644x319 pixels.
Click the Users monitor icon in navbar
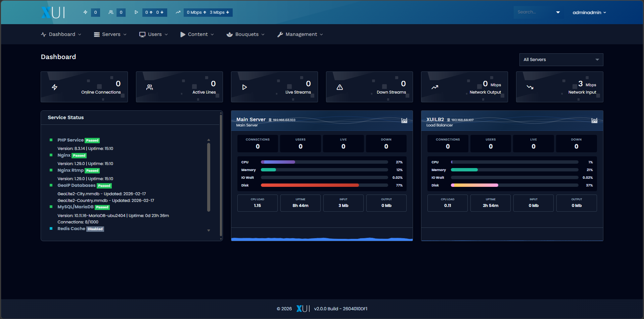(142, 34)
